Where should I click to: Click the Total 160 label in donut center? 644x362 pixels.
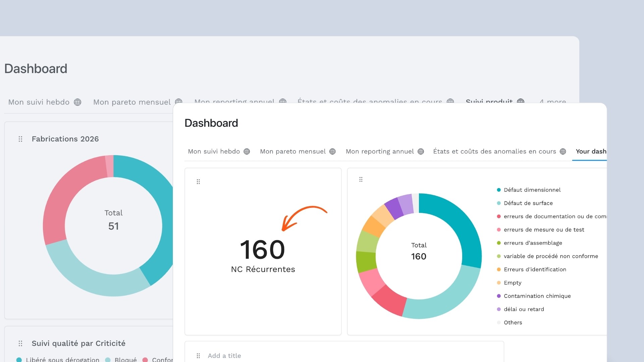[419, 251]
